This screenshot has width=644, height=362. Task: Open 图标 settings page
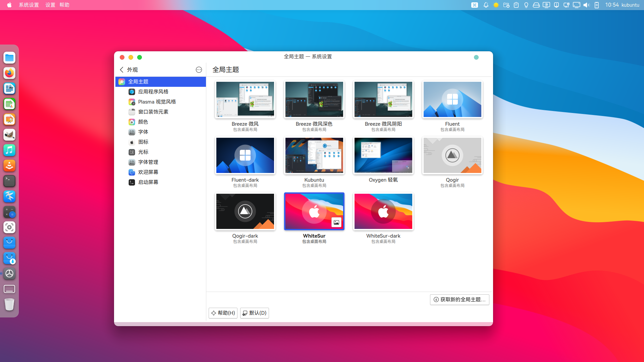(161, 142)
